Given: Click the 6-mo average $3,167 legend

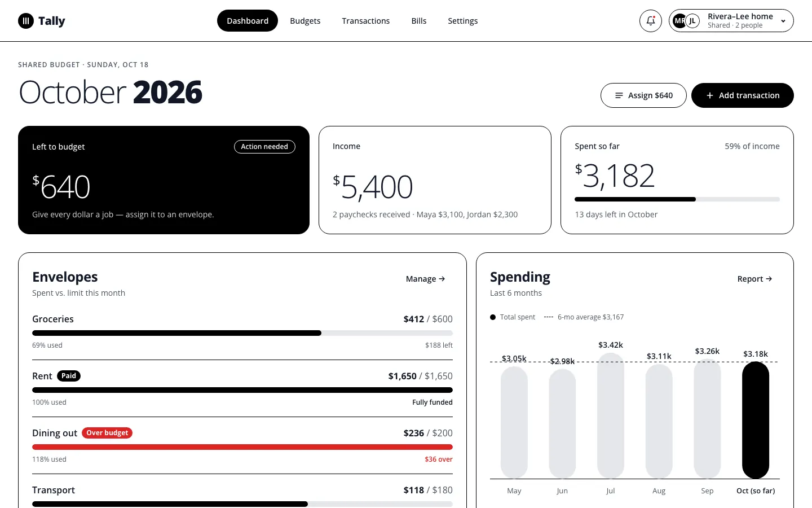Looking at the screenshot, I should pyautogui.click(x=584, y=317).
